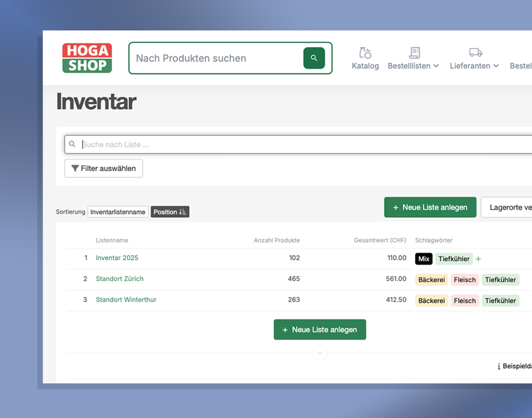Expand the Bestelllisten dropdown menu
This screenshot has width=532, height=418.
pos(436,66)
